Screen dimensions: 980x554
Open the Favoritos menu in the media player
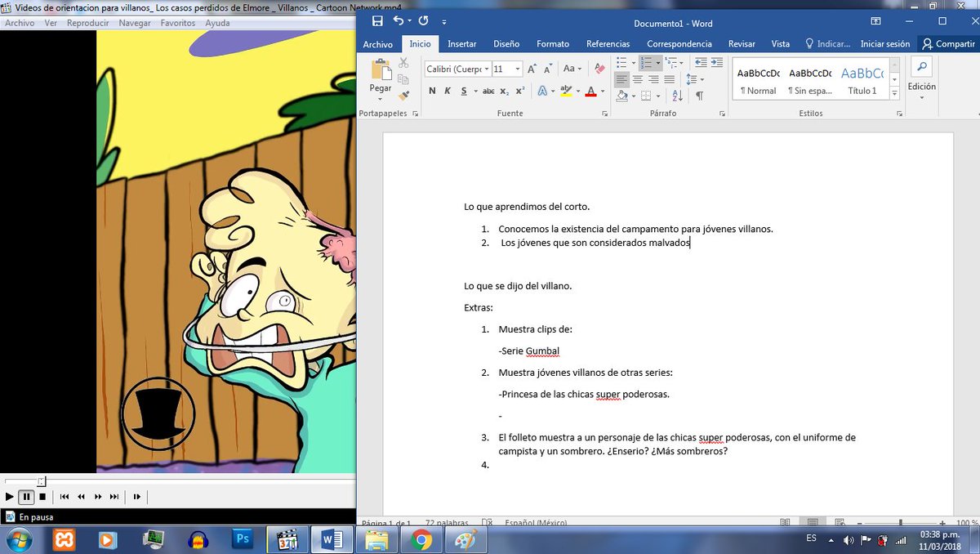pyautogui.click(x=178, y=23)
